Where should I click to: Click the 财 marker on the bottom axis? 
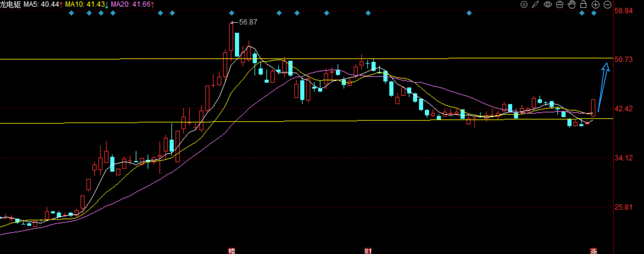(368, 251)
